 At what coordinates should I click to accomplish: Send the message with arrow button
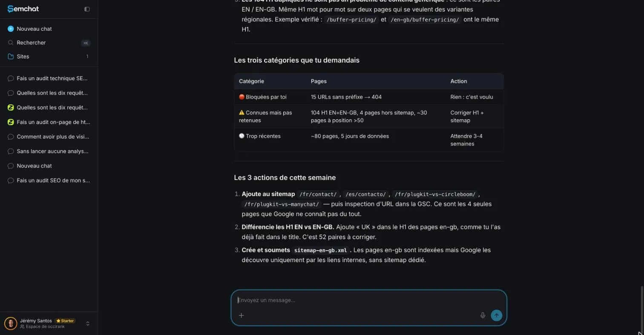[x=496, y=315]
